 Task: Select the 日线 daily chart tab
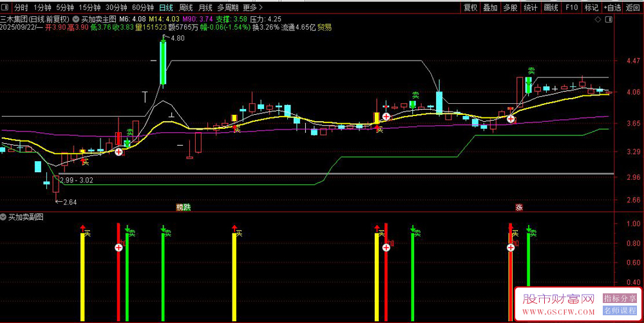166,7
